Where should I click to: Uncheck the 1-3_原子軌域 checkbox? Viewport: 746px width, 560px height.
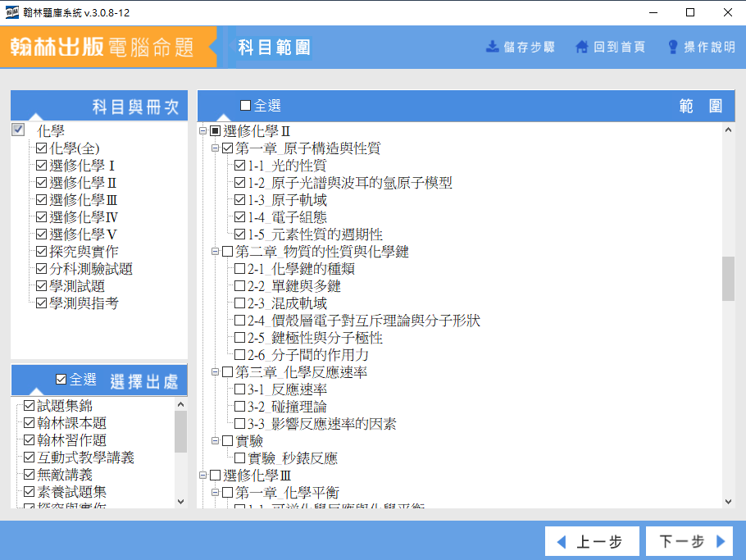pyautogui.click(x=239, y=200)
